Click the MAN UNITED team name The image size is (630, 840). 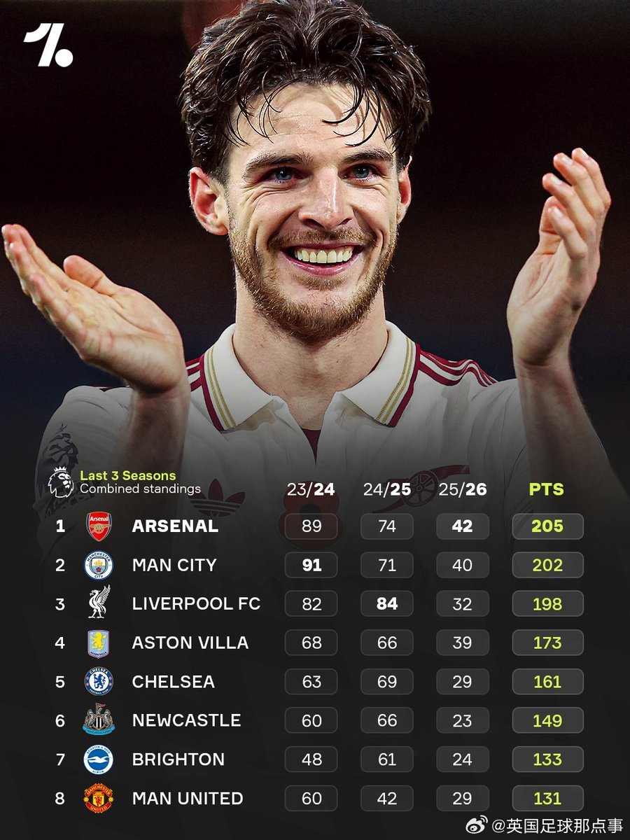click(x=188, y=798)
